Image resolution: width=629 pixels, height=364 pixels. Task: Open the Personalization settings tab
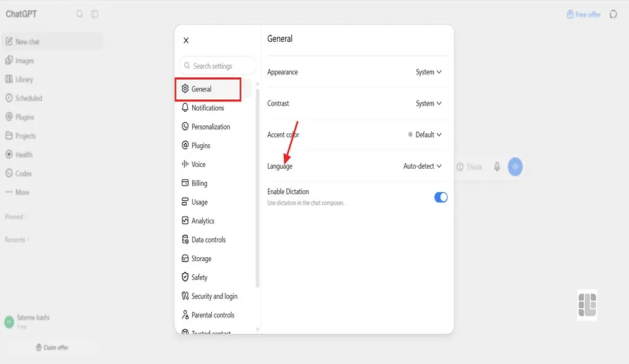(211, 126)
